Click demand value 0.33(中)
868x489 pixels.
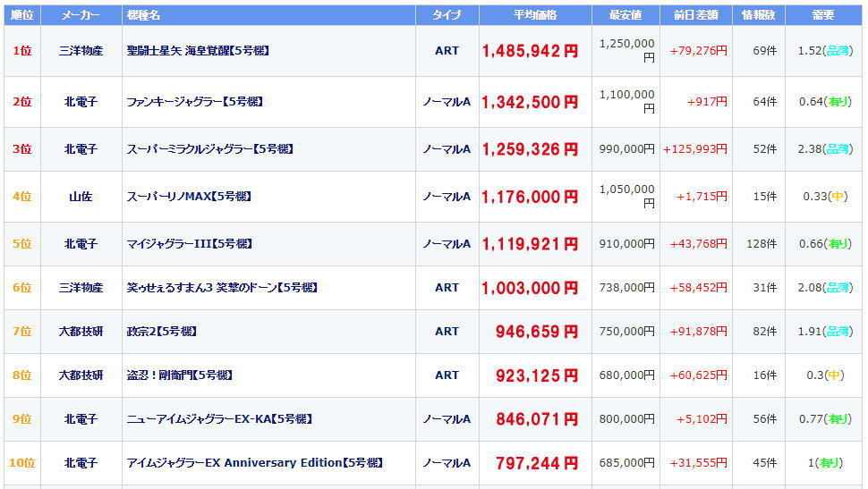(x=825, y=197)
